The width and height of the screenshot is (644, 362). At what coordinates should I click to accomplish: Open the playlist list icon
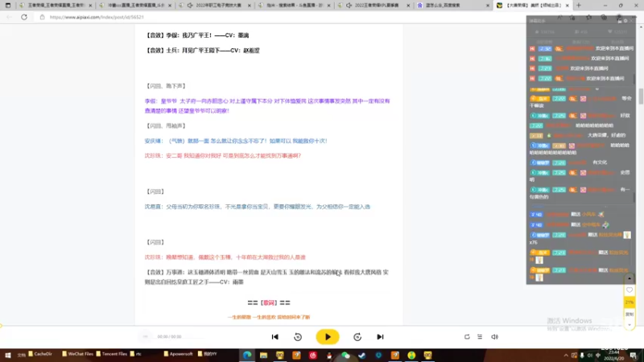[480, 337]
